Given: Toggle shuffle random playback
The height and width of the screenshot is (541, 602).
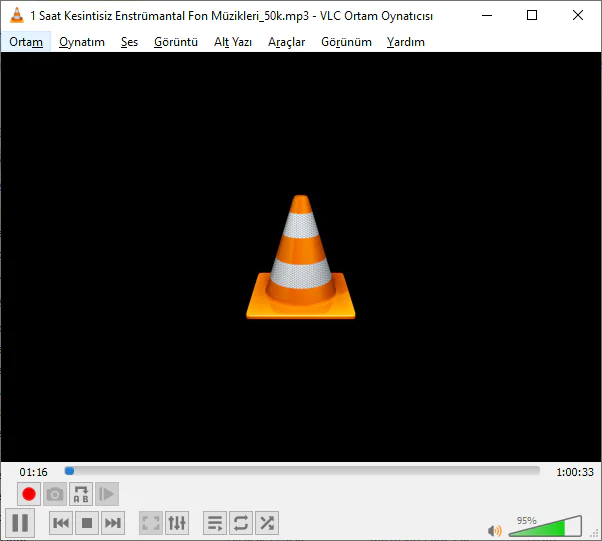Looking at the screenshot, I should coord(267,522).
